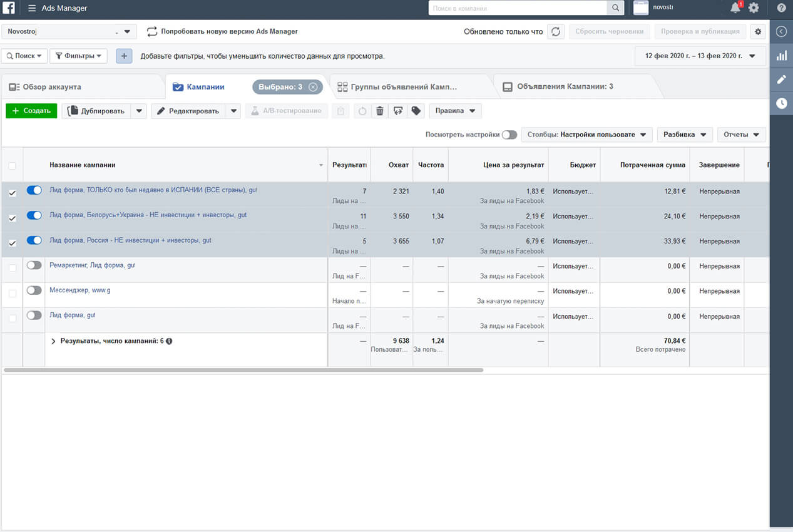This screenshot has height=532, width=793.
Task: Open the pencil edit icon in right sidebar
Action: pos(781,79)
